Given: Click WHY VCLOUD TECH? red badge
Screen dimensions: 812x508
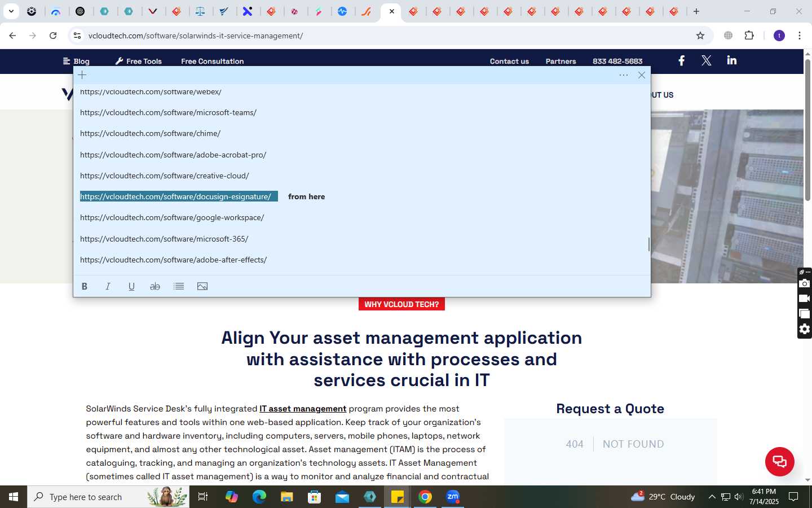Looking at the screenshot, I should click(401, 304).
